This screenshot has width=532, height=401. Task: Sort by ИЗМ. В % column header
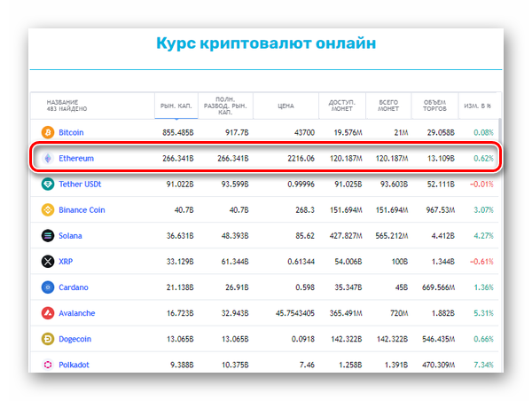pos(477,106)
